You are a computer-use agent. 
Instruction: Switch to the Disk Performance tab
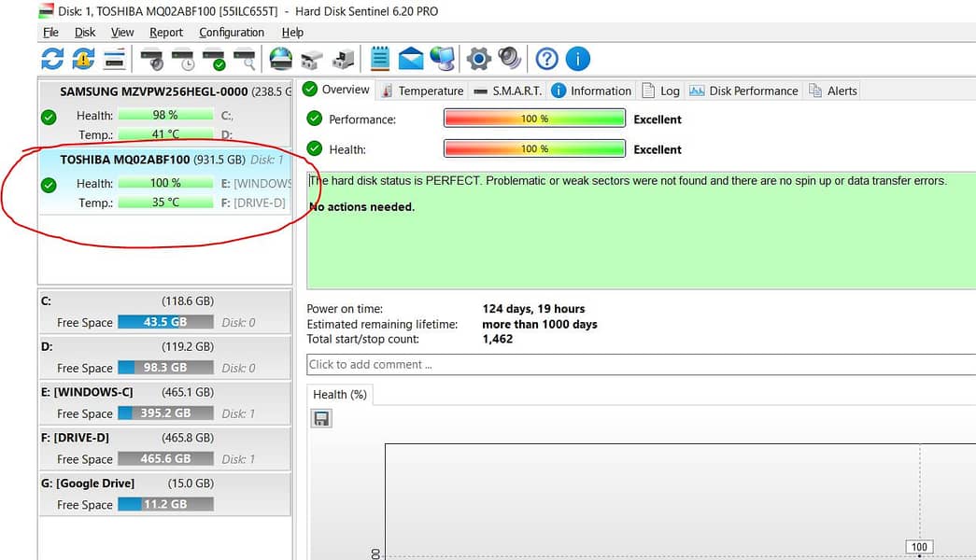743,91
